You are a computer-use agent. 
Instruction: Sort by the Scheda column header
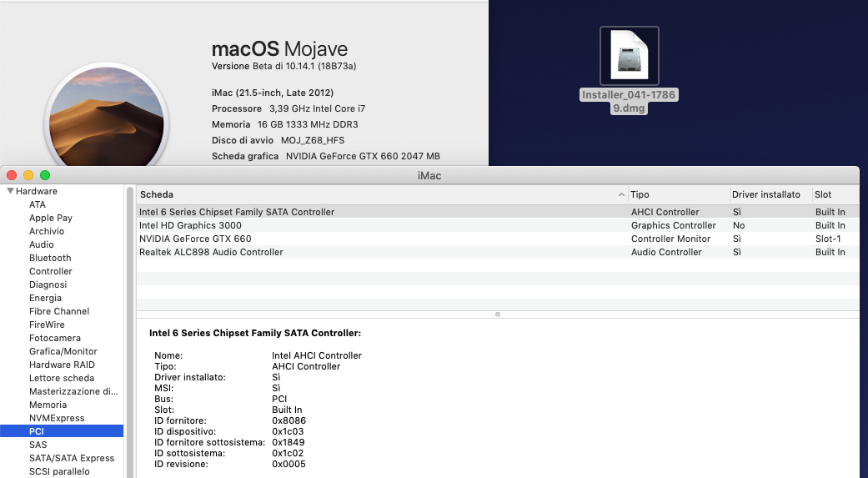coord(157,194)
